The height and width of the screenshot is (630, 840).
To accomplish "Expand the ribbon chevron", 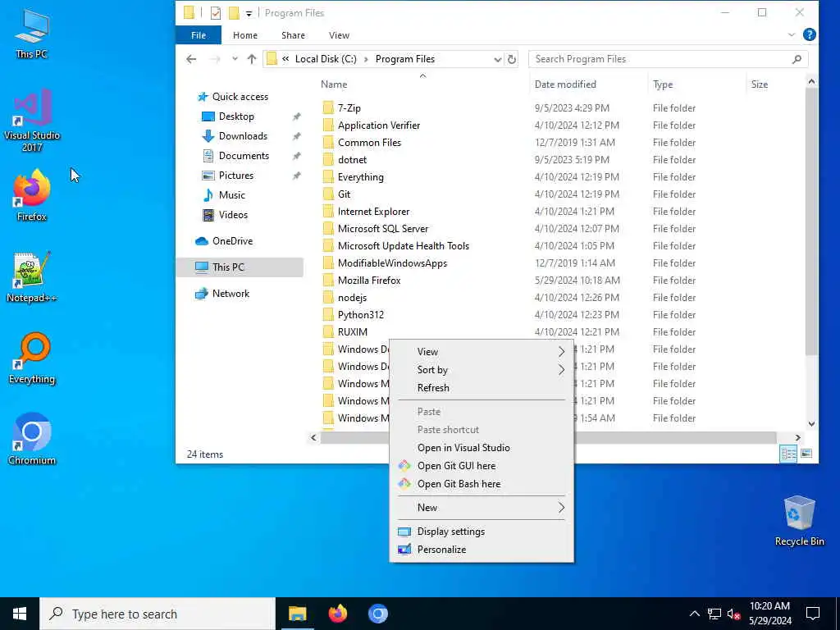I will point(792,34).
